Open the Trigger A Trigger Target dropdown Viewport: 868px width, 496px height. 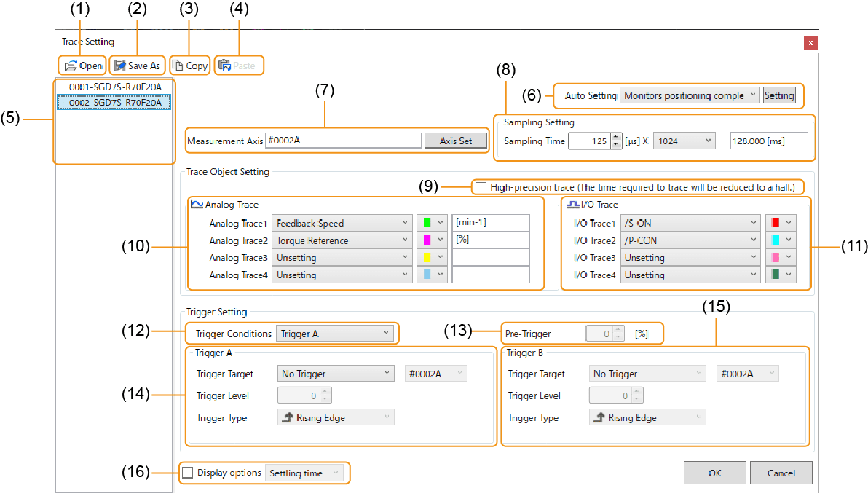coord(336,374)
